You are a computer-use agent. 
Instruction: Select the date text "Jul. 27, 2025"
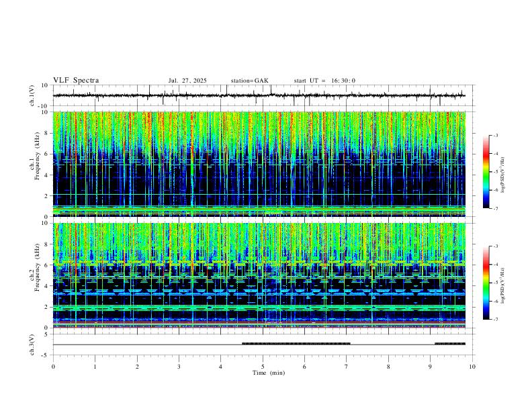[187, 81]
